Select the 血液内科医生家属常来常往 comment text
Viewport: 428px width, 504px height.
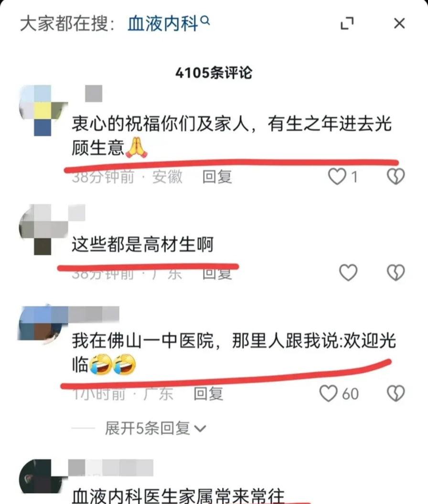tap(178, 495)
